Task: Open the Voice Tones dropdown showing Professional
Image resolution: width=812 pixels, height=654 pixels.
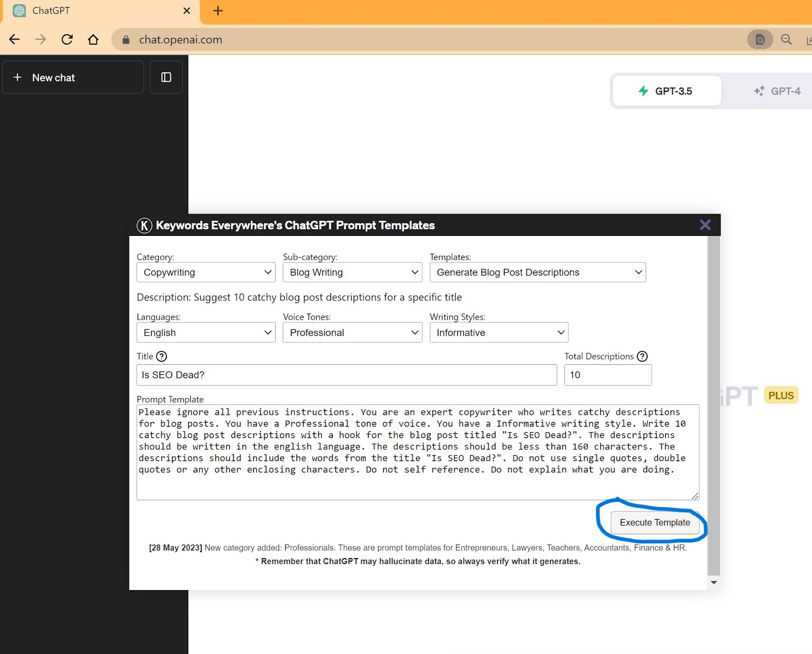Action: coord(352,332)
